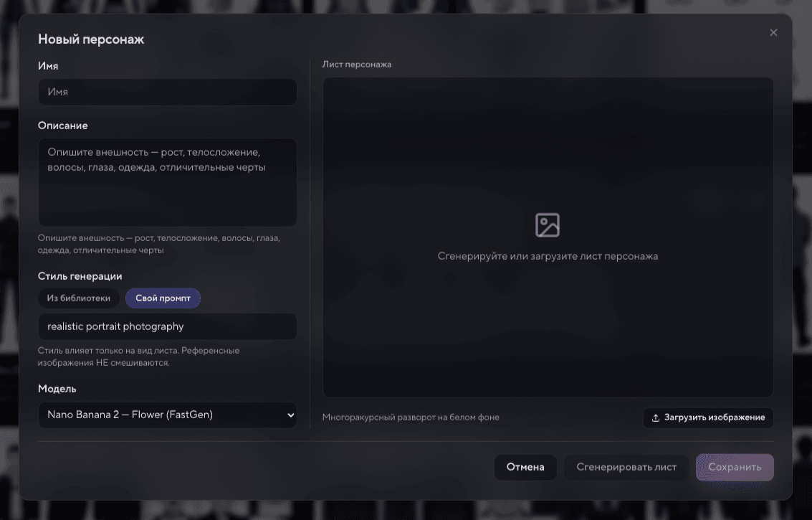The image size is (812, 520).
Task: Click the image placeholder icon in sheet area
Action: point(548,225)
